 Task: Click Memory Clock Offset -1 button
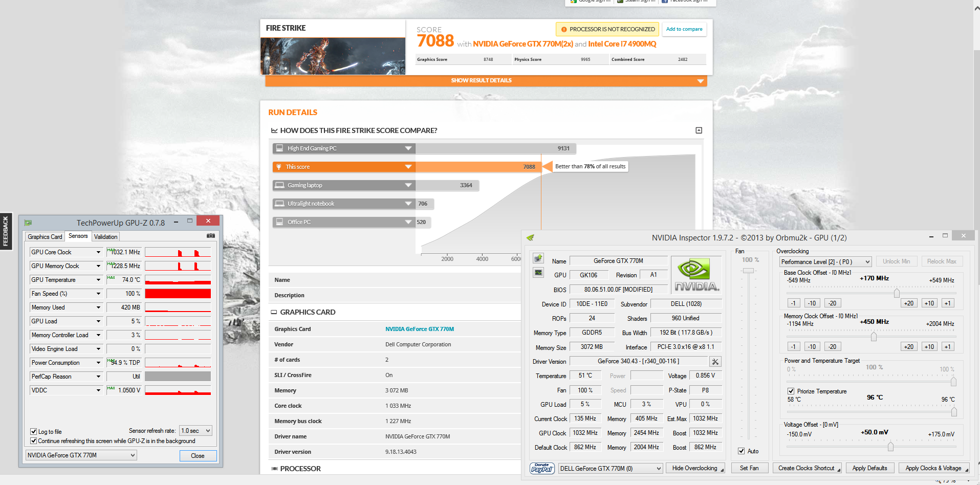(x=793, y=347)
